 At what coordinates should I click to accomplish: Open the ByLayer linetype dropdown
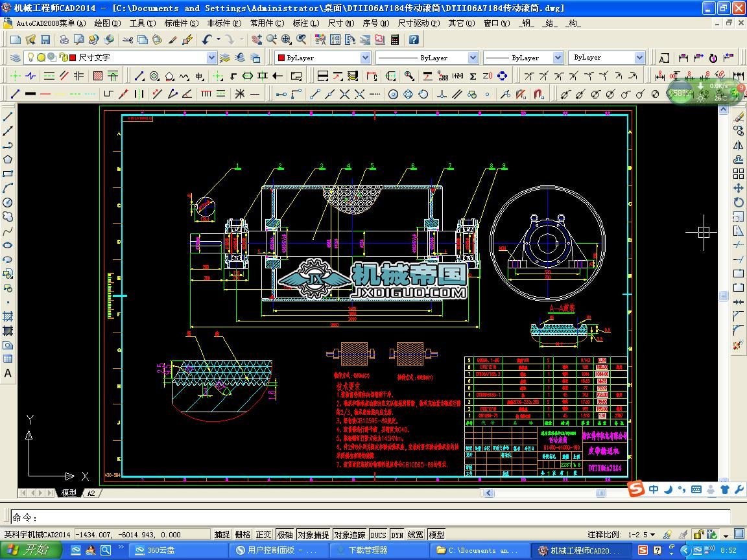click(473, 58)
